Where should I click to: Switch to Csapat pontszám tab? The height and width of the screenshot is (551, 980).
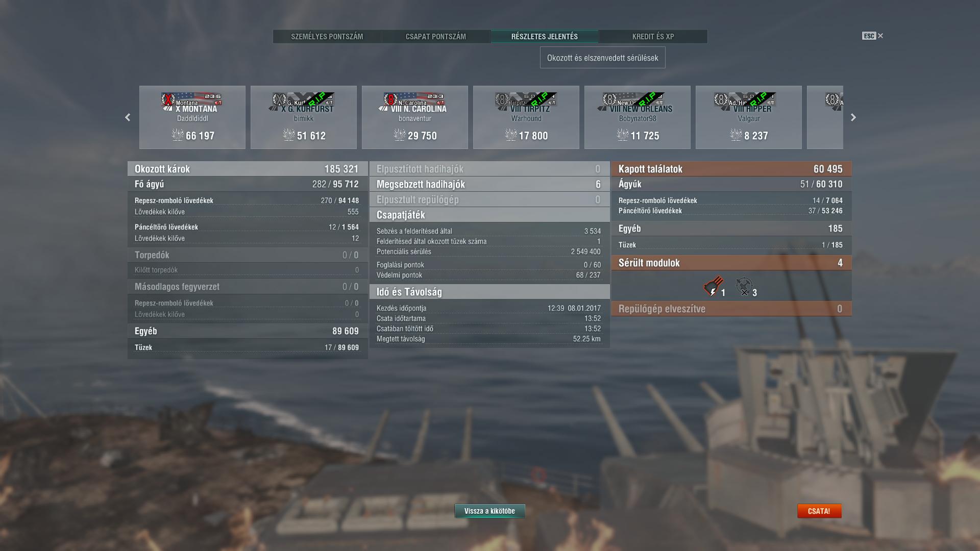click(x=436, y=36)
